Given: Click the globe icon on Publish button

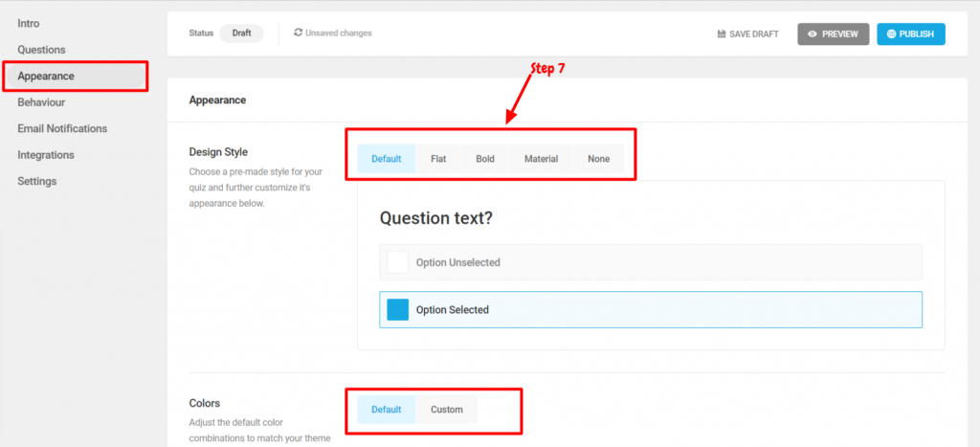Looking at the screenshot, I should (891, 34).
